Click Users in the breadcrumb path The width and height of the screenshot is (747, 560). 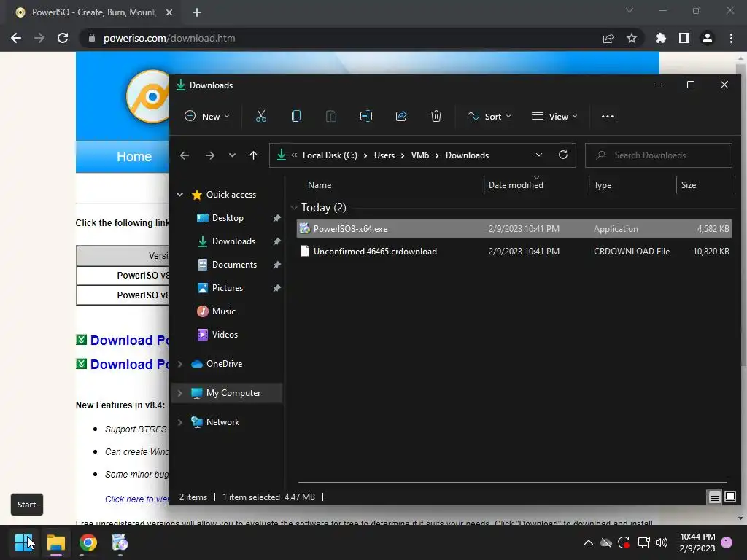pyautogui.click(x=384, y=155)
